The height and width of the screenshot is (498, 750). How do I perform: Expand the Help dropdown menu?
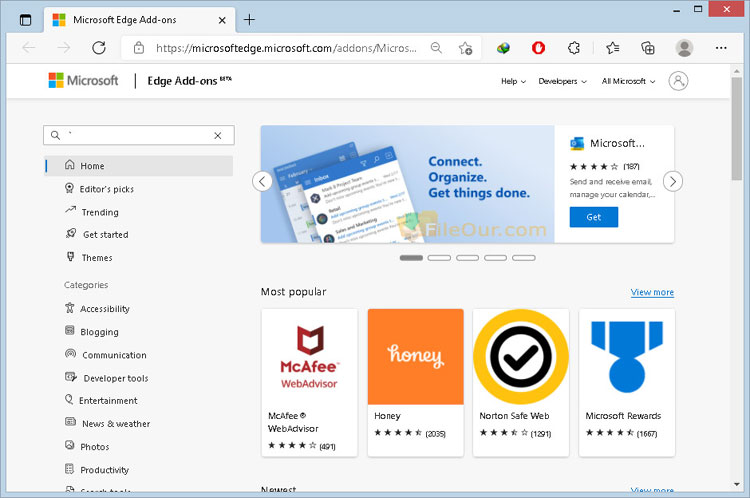tap(513, 81)
